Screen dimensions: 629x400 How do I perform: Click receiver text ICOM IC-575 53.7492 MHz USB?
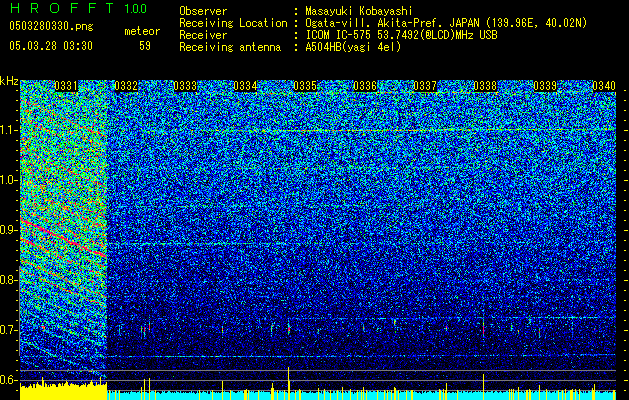401,35
